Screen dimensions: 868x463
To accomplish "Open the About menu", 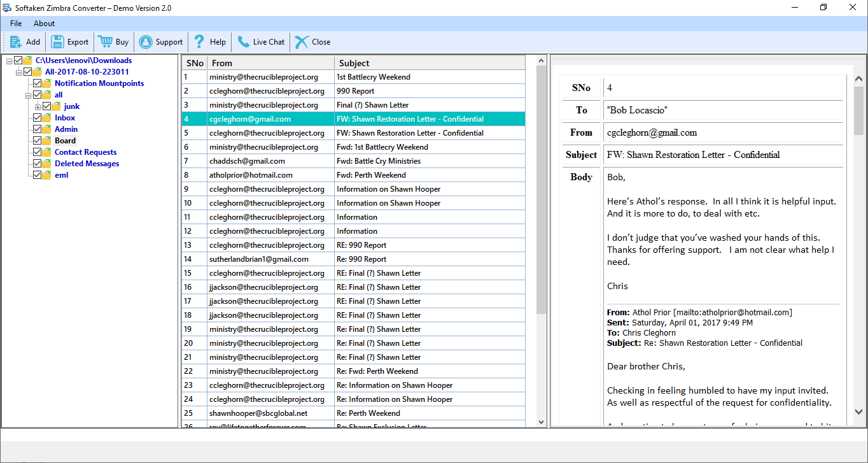I will (x=45, y=24).
